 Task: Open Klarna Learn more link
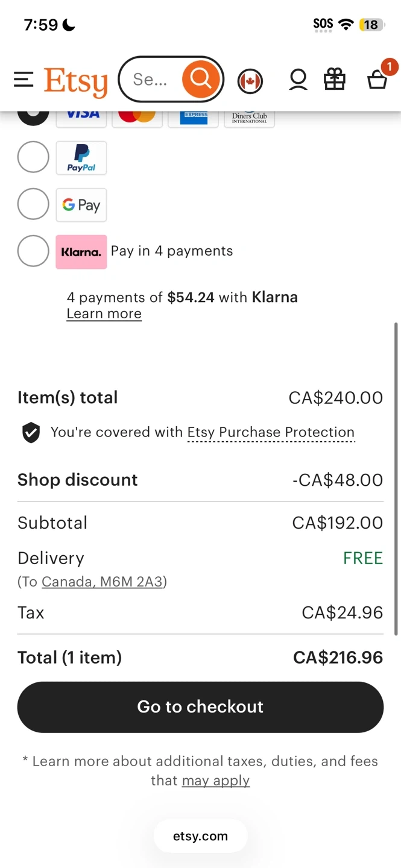104,314
